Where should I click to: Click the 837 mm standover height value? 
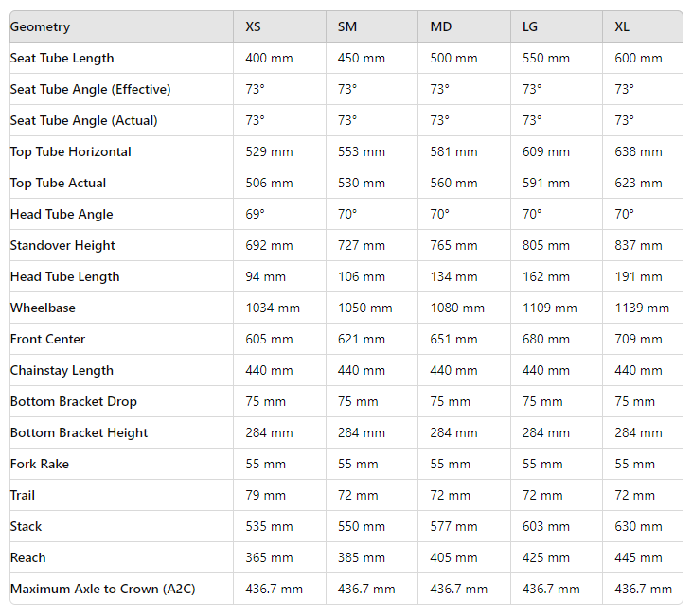point(638,245)
